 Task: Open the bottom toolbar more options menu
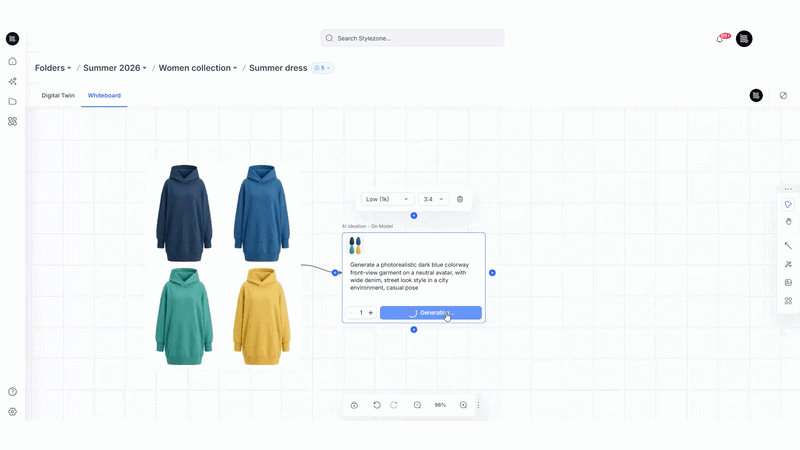tap(478, 405)
